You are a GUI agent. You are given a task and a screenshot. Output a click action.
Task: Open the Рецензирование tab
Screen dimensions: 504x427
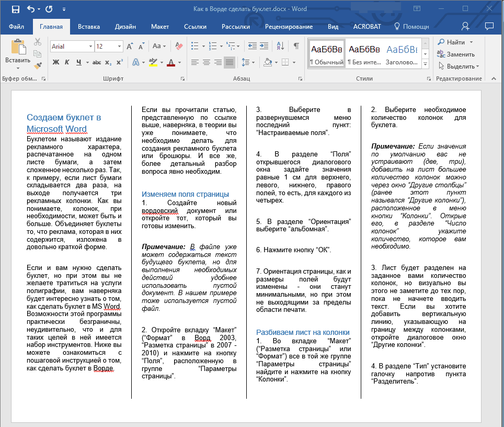[289, 26]
